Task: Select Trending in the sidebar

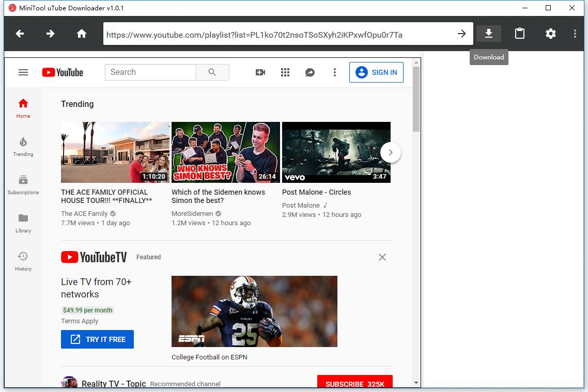Action: (23, 147)
